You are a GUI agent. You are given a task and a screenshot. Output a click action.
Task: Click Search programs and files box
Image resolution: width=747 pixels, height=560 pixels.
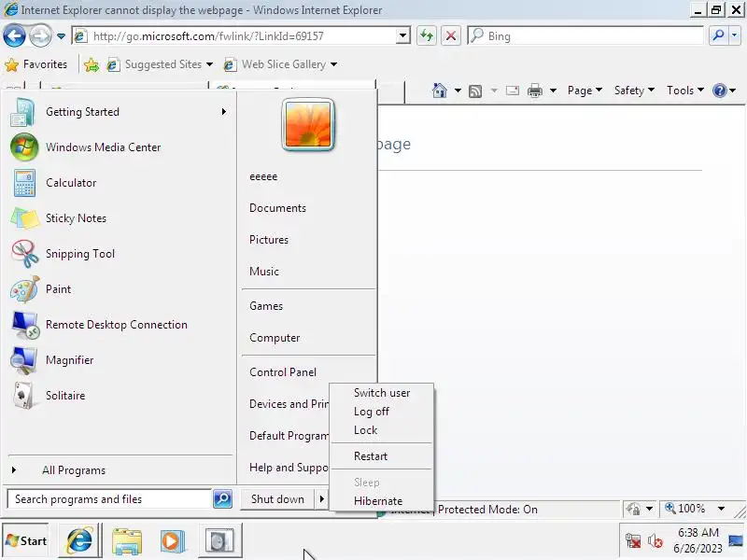point(109,499)
